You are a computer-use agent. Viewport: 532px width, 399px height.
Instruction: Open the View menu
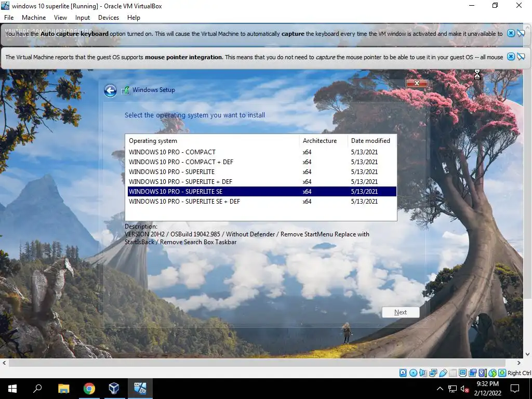click(60, 18)
